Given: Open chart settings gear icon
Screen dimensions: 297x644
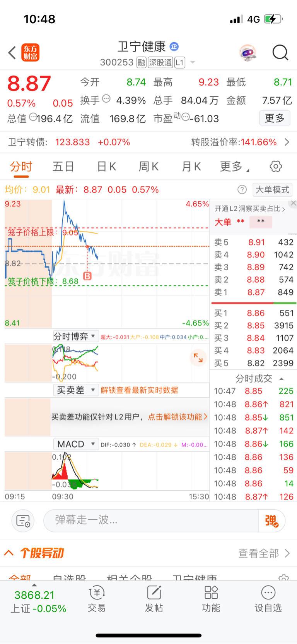Looking at the screenshot, I should point(276,167).
